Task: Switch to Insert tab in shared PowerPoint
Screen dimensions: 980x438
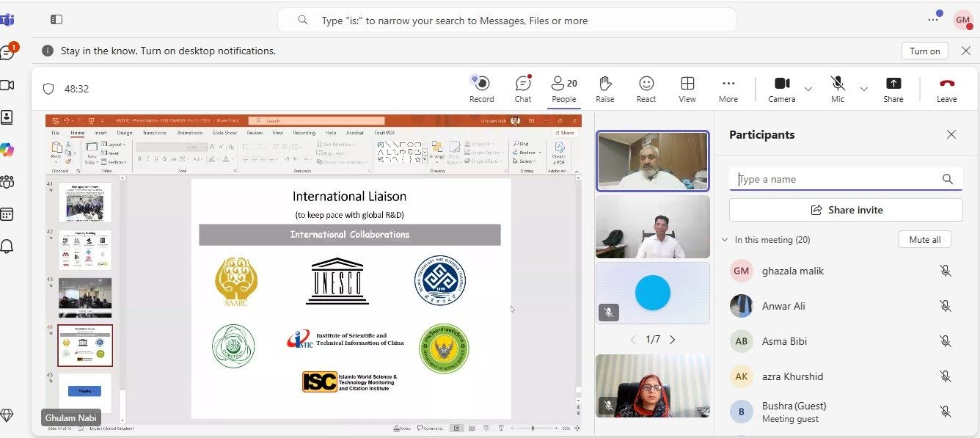Action: [x=100, y=133]
